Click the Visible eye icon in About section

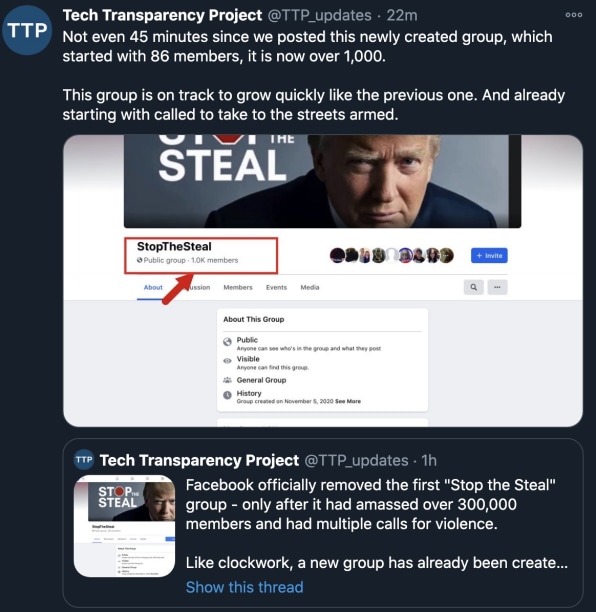pos(227,361)
